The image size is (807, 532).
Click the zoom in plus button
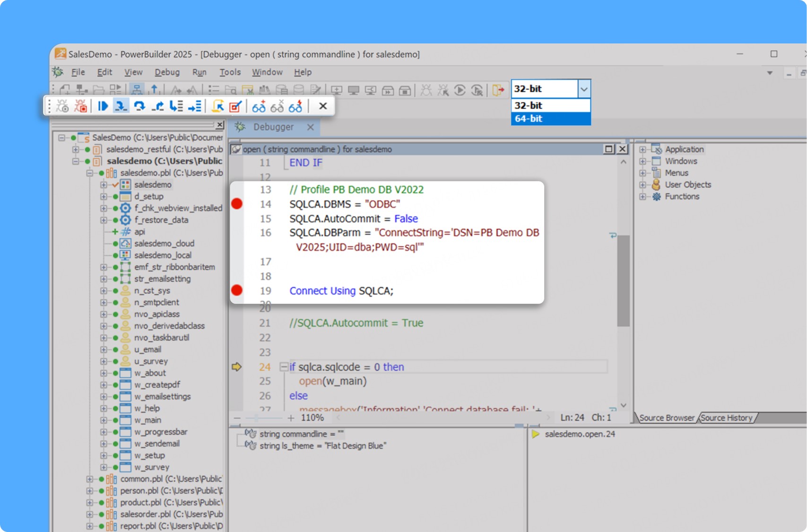[291, 418]
